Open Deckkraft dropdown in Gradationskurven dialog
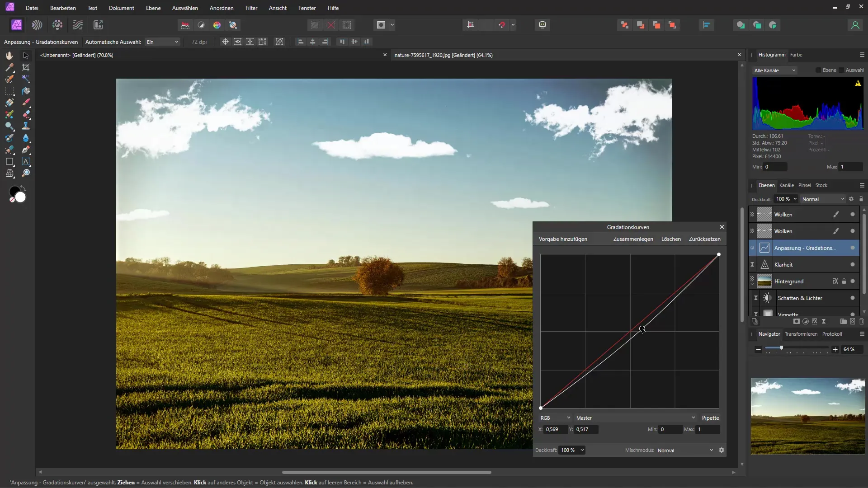 (572, 450)
